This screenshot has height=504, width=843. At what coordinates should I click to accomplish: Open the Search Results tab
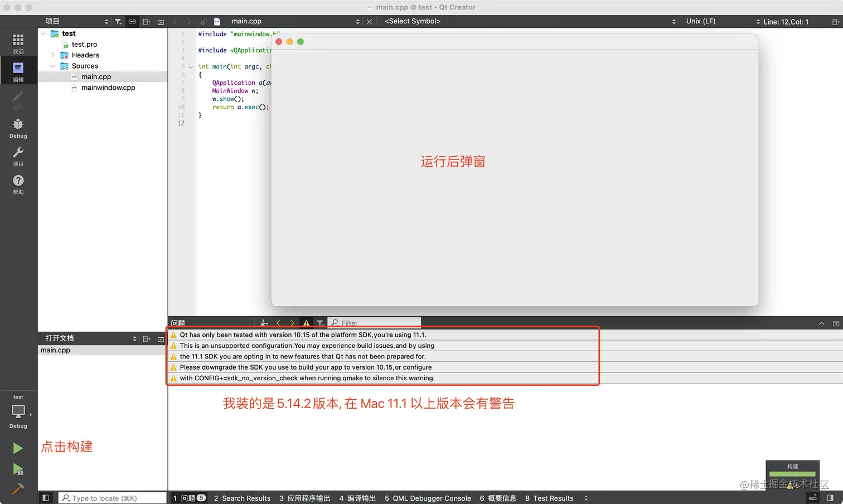(242, 498)
